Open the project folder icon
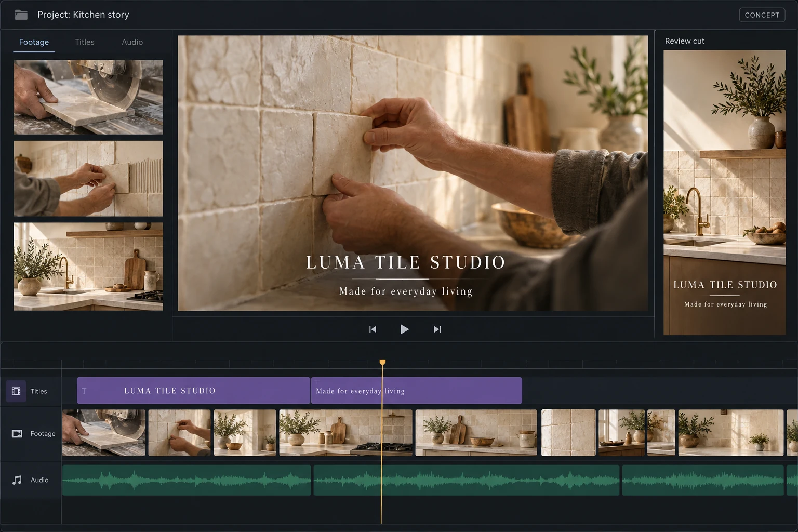This screenshot has height=532, width=798. (21, 15)
